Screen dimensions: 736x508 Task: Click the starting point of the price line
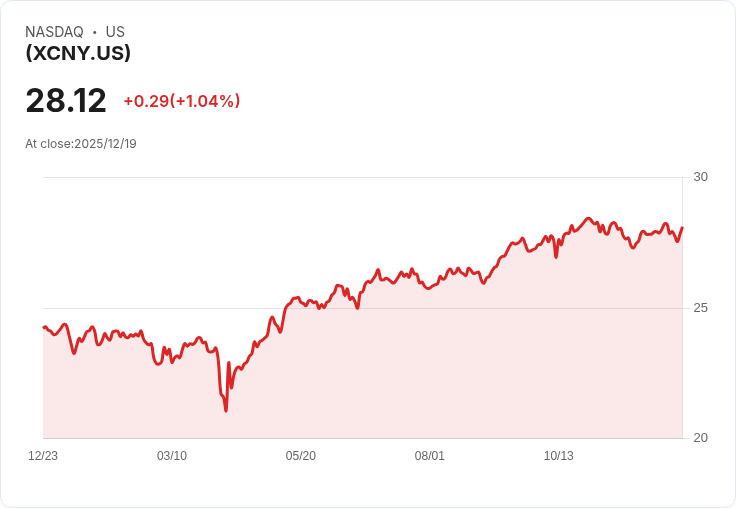[44, 327]
